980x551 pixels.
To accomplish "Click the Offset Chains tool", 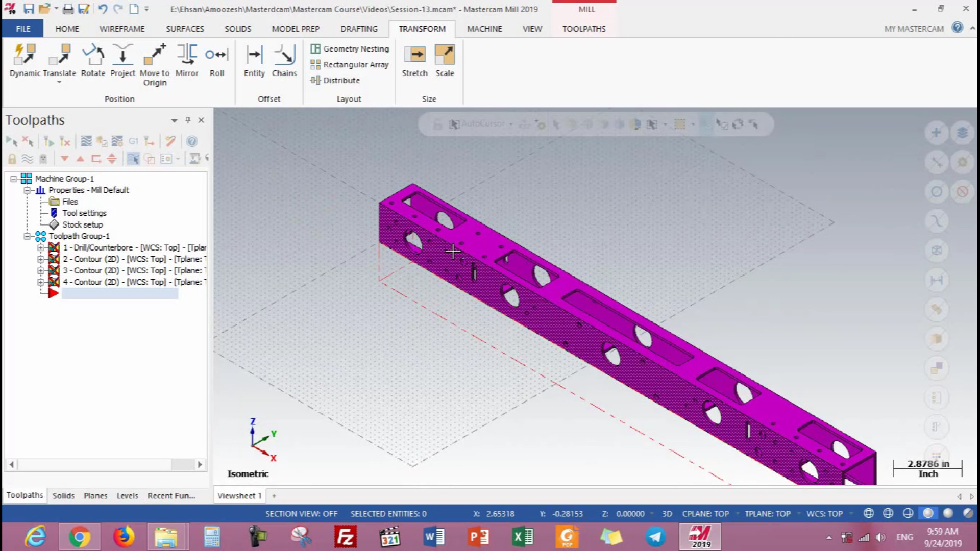I will pyautogui.click(x=284, y=60).
